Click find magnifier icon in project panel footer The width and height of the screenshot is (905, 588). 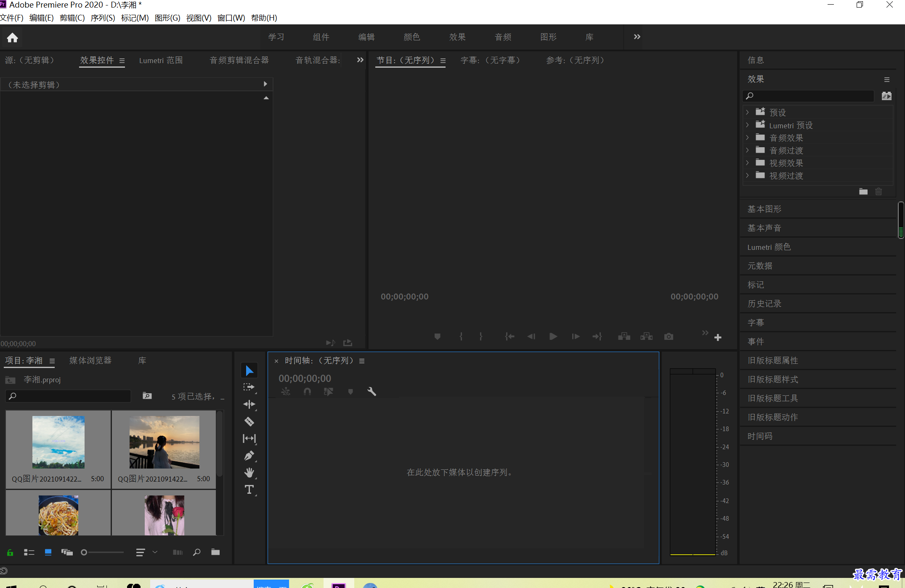coord(196,552)
